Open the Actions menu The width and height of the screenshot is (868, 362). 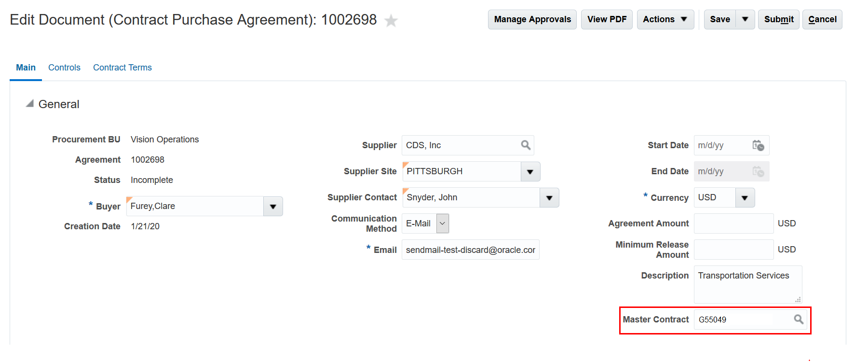[665, 19]
